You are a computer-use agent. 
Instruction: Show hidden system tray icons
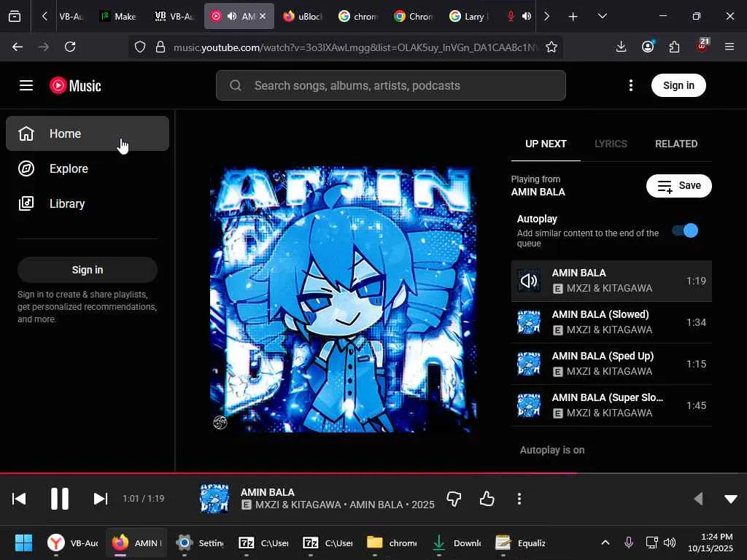pos(605,542)
